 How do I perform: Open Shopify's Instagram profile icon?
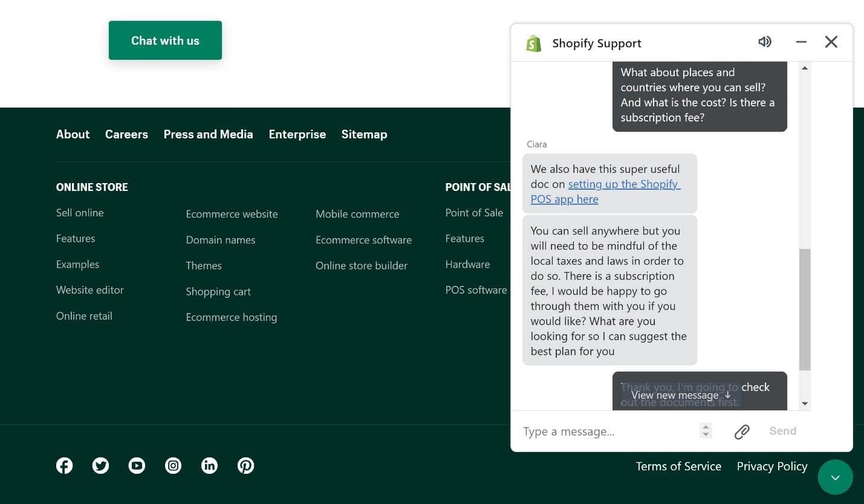coord(173,465)
